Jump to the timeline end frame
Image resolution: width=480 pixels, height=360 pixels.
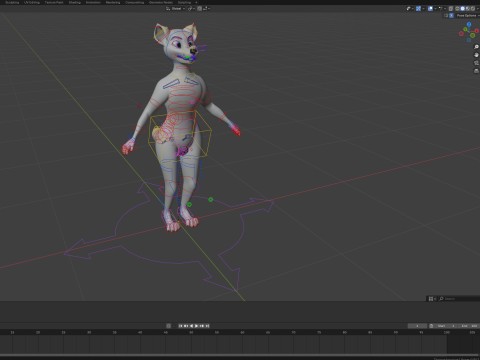[207, 326]
